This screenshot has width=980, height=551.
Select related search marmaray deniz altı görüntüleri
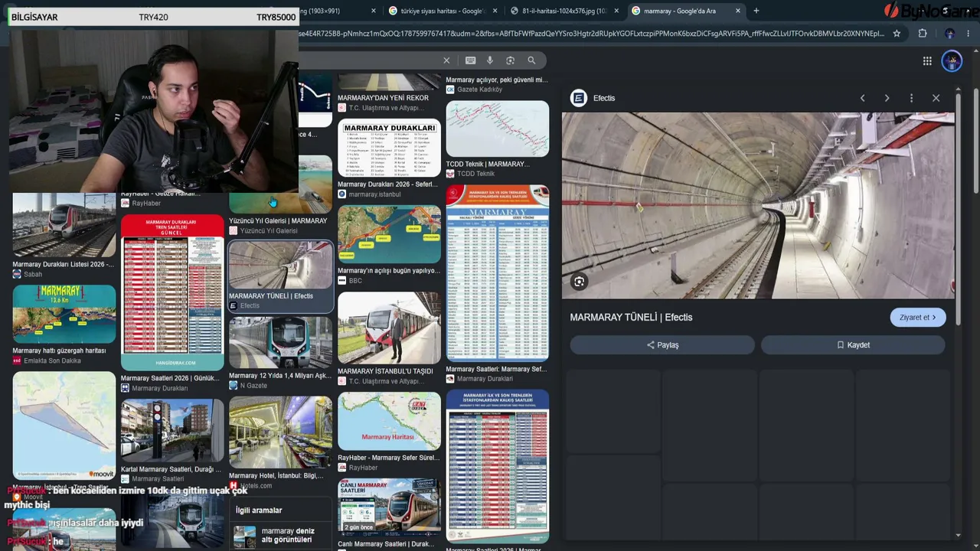coord(281,535)
